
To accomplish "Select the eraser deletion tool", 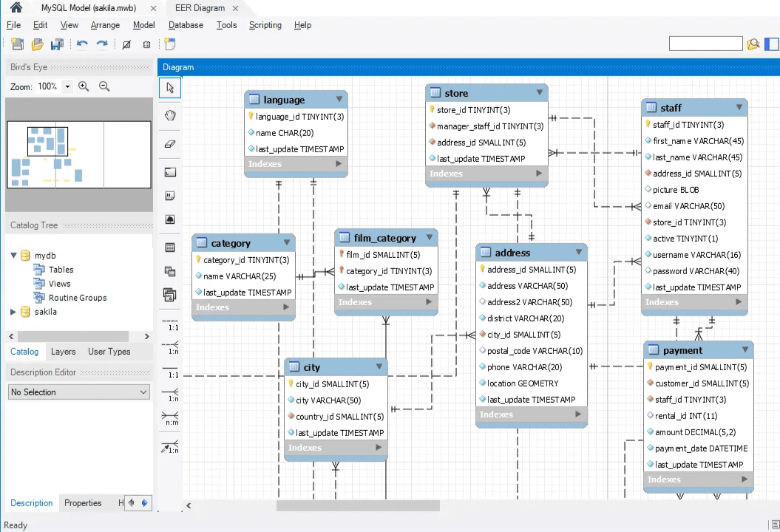I will pyautogui.click(x=169, y=144).
